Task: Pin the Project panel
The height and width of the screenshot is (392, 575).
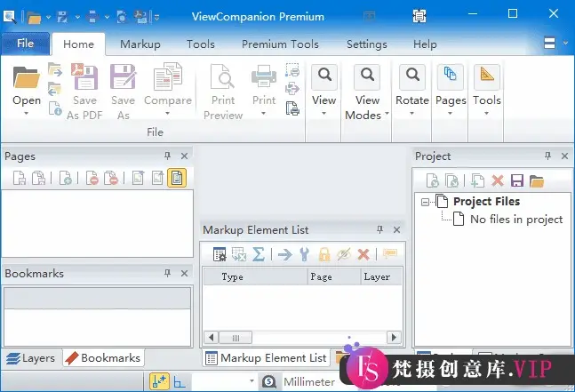Action: (547, 156)
